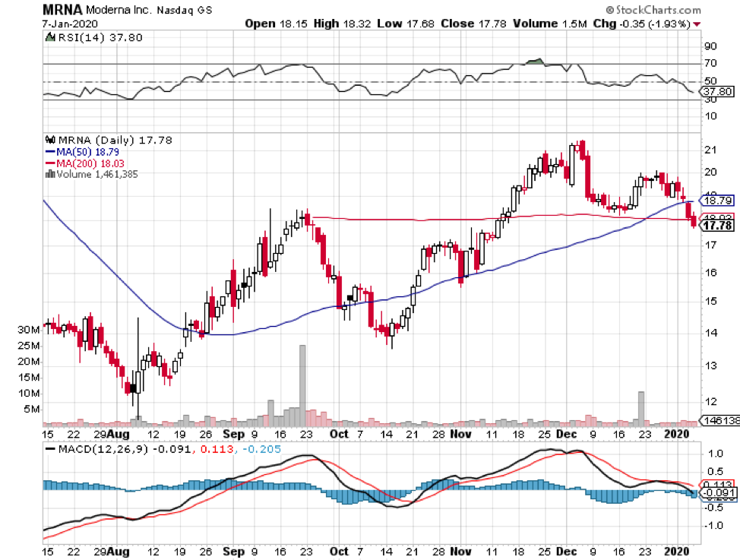Select the MACD(12,26,9) legend label
This screenshot has height=560, width=740.
103,449
